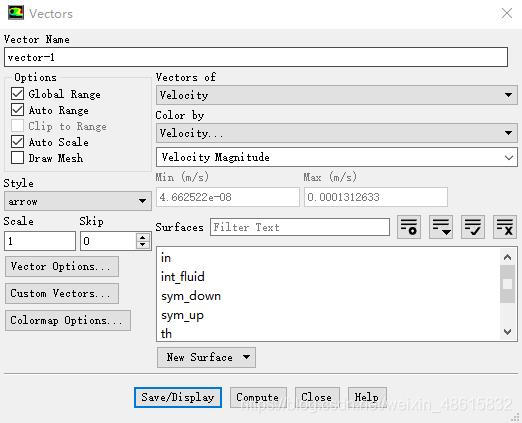The width and height of the screenshot is (522, 423).
Task: Open the Vectors of Velocity dropdown
Action: [x=337, y=95]
